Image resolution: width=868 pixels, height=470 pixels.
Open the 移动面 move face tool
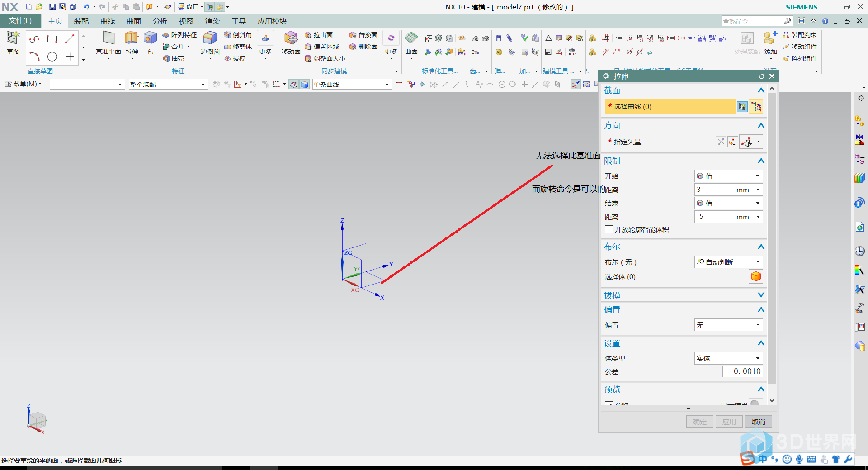coord(291,43)
